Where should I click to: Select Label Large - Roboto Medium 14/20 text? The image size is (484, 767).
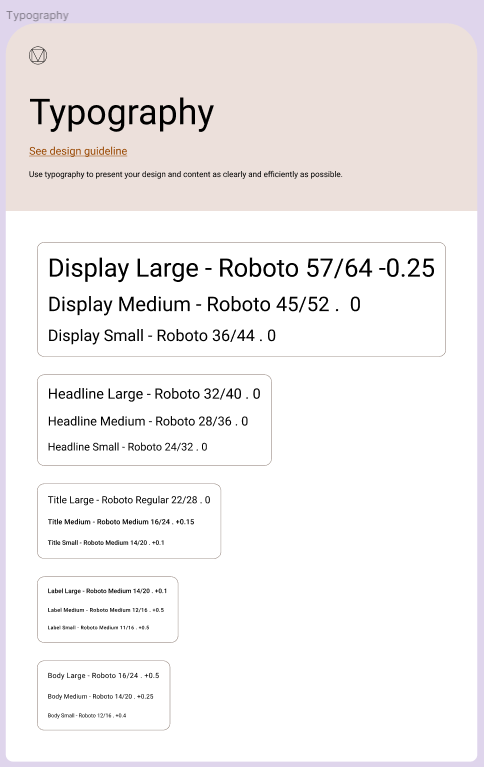click(x=107, y=591)
